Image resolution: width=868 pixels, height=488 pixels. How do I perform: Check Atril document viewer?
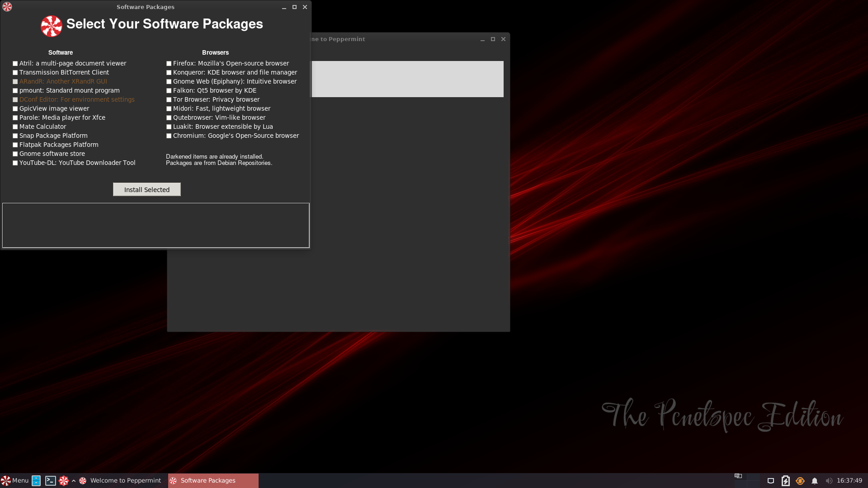coord(15,64)
